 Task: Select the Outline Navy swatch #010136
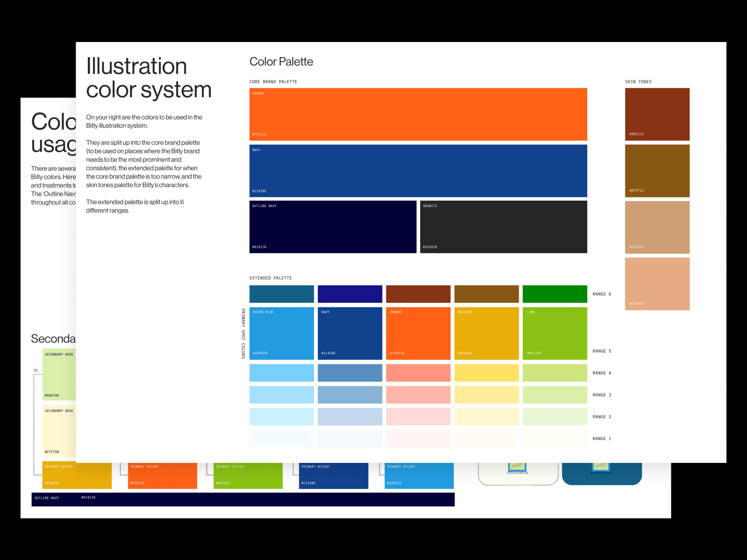[x=332, y=226]
